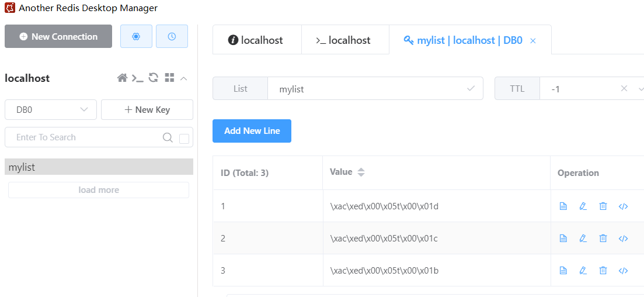The height and width of the screenshot is (297, 644).
Task: Dump command for row 1 via code icon
Action: click(x=624, y=206)
